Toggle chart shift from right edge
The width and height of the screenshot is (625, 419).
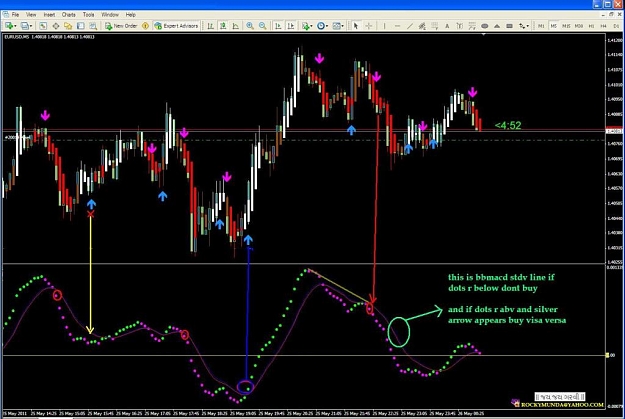tap(291, 26)
